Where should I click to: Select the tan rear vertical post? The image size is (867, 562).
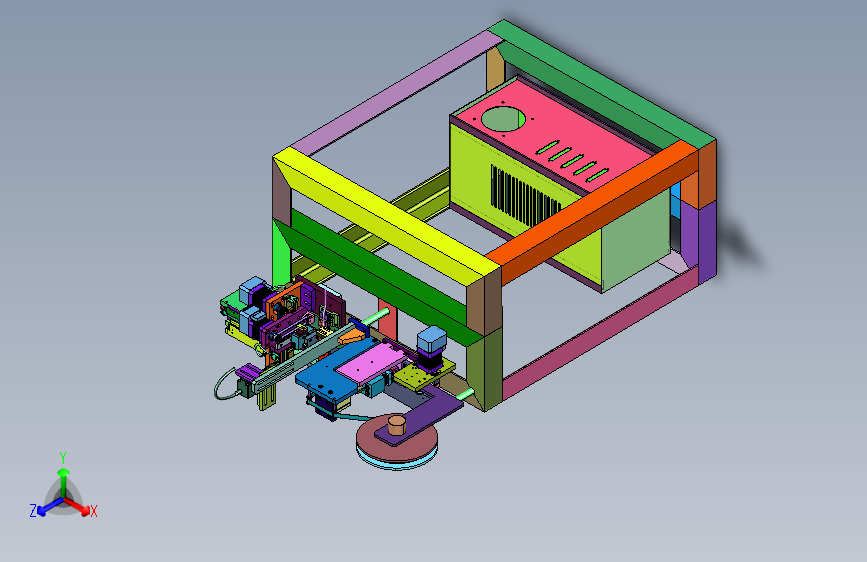[495, 70]
